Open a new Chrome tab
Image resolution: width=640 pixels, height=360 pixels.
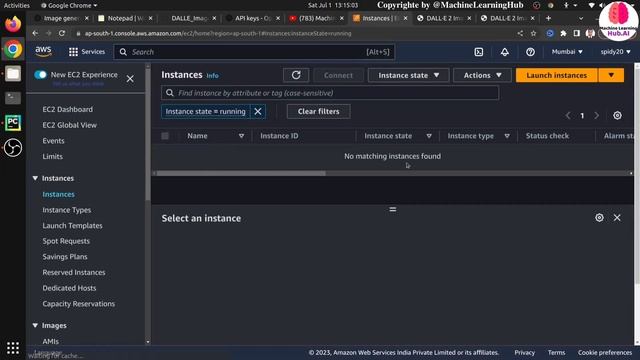548,18
